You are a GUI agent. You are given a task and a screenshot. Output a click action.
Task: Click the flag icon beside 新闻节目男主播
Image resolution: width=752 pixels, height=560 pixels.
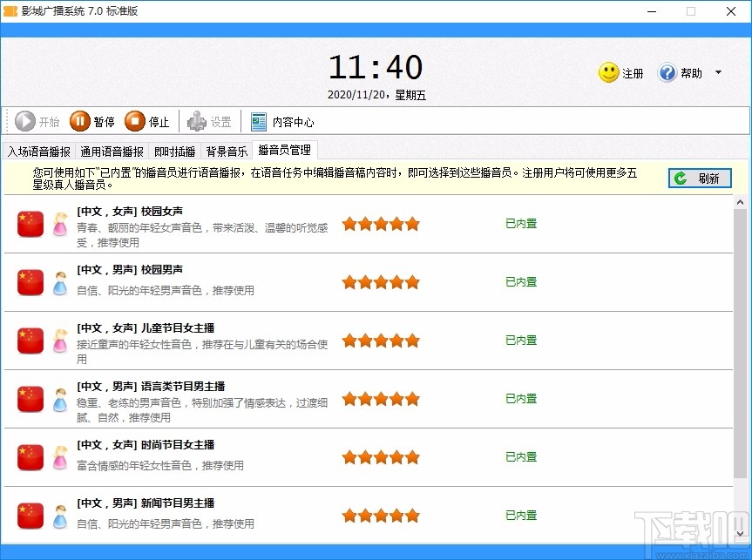pos(30,515)
